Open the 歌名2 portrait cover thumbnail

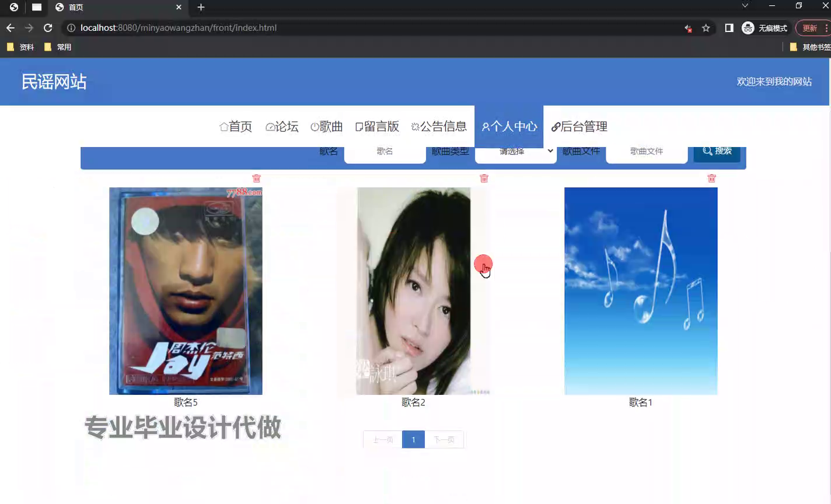pos(414,291)
